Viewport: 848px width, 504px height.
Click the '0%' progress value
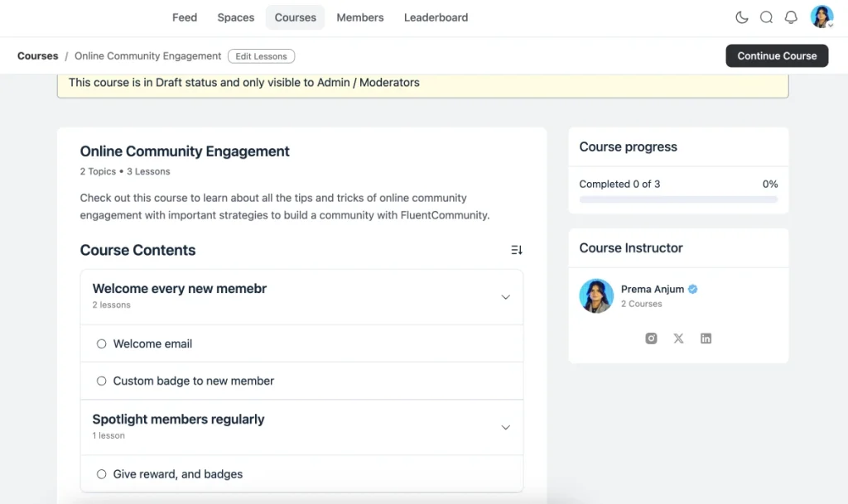(770, 185)
